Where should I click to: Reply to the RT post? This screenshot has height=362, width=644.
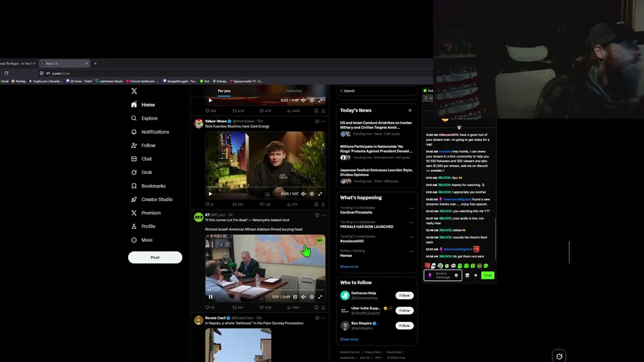coord(209,307)
